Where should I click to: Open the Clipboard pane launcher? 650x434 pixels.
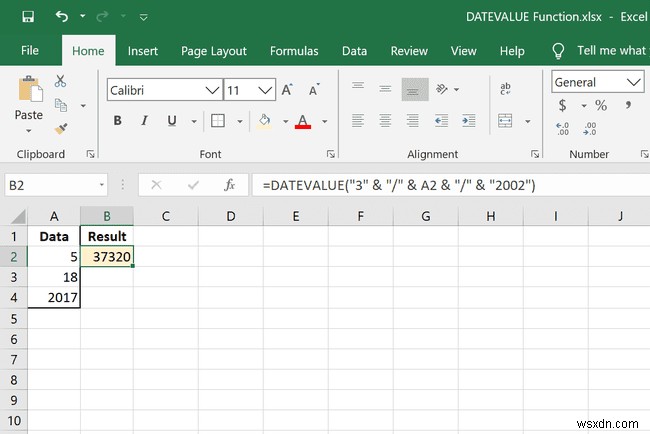[90, 154]
